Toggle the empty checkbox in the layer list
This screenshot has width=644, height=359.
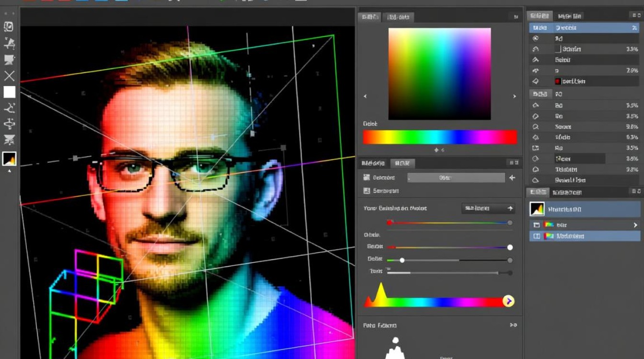click(558, 49)
